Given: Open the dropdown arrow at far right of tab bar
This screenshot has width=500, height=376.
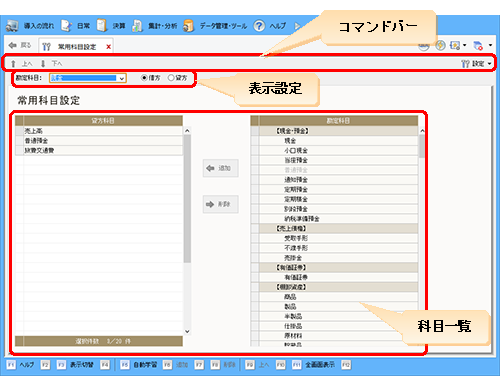Looking at the screenshot, I should 490,45.
